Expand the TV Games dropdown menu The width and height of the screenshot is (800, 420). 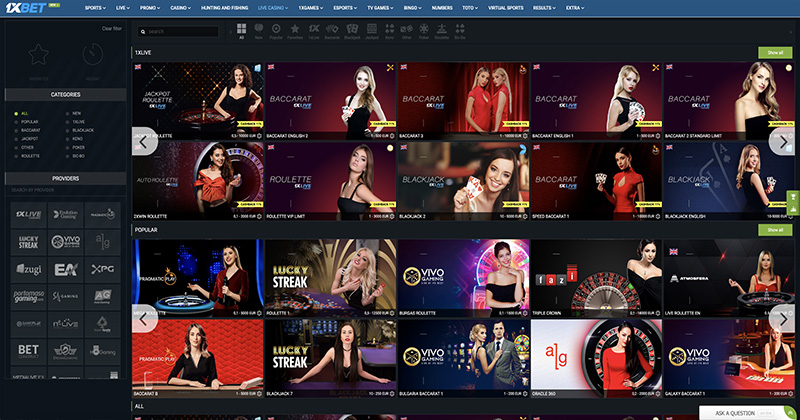pyautogui.click(x=380, y=8)
